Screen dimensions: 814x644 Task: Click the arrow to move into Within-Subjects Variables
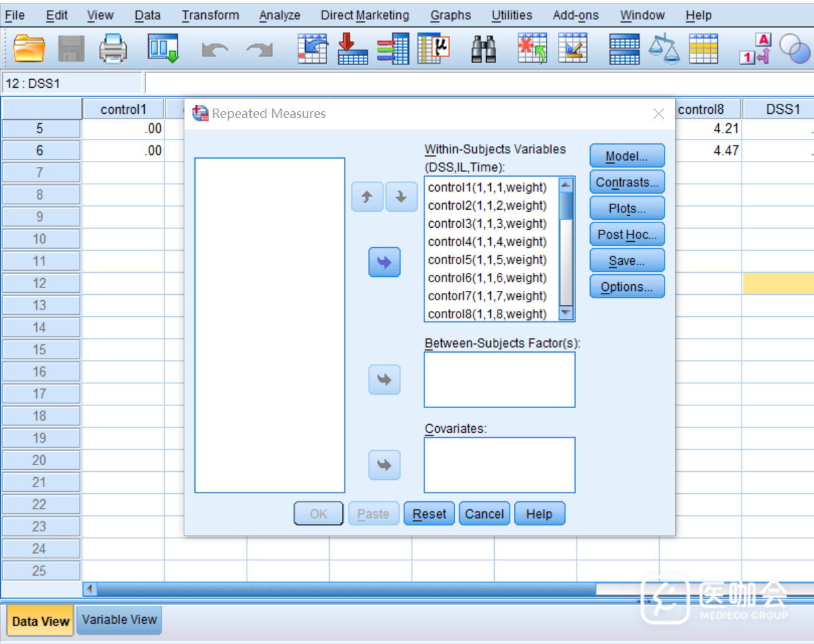[384, 262]
